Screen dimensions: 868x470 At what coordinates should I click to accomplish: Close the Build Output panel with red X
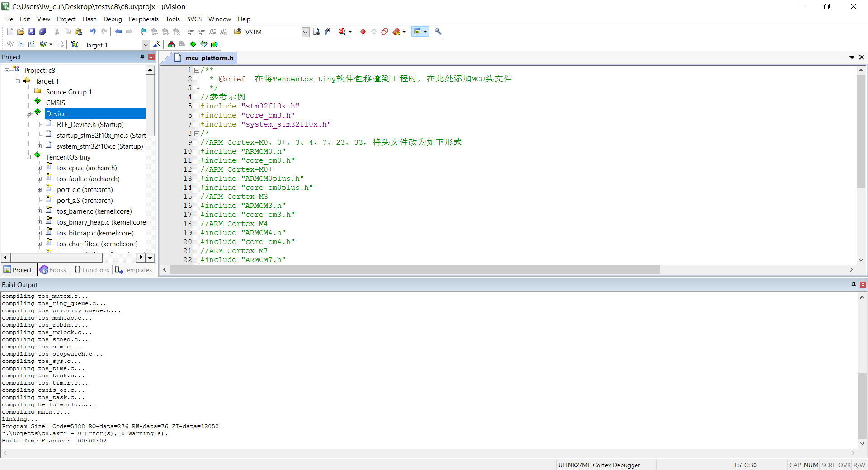863,285
